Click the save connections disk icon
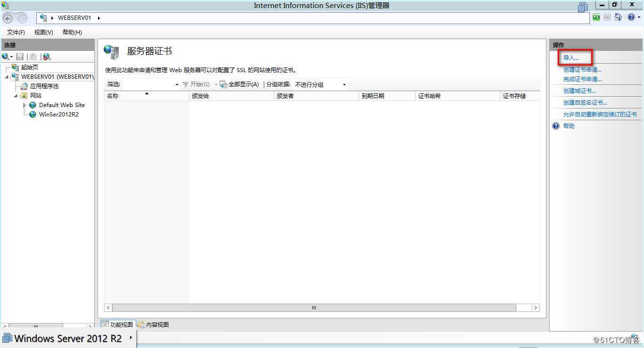Viewport: 644px width, 348px height. tap(20, 57)
